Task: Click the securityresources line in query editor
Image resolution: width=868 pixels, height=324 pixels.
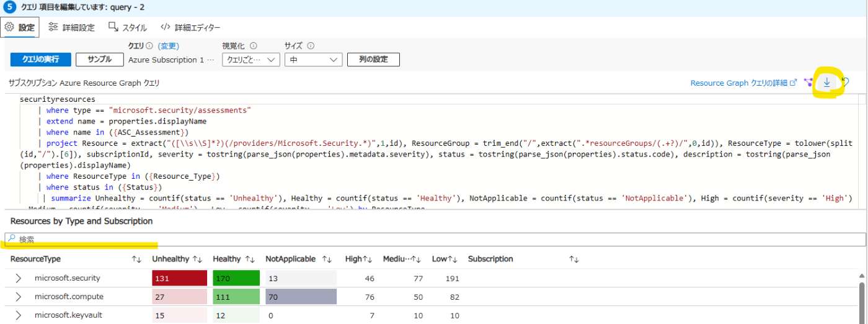Action: pos(58,99)
